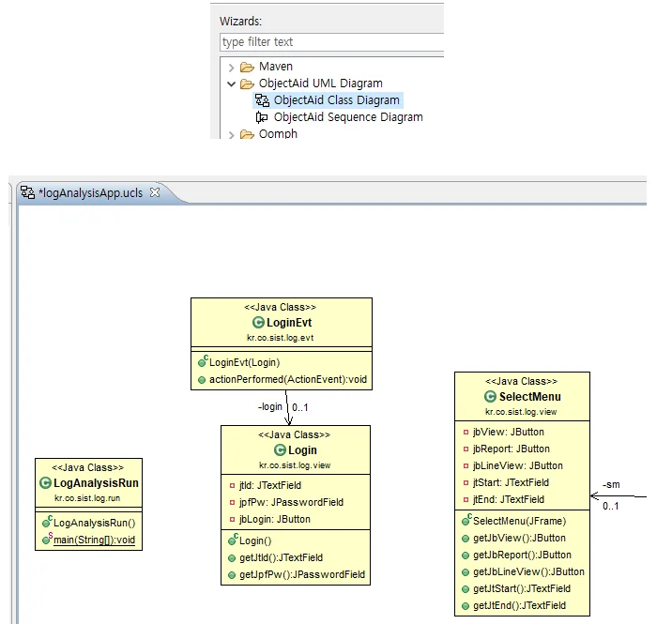Select the LoginEvt class name

click(289, 322)
